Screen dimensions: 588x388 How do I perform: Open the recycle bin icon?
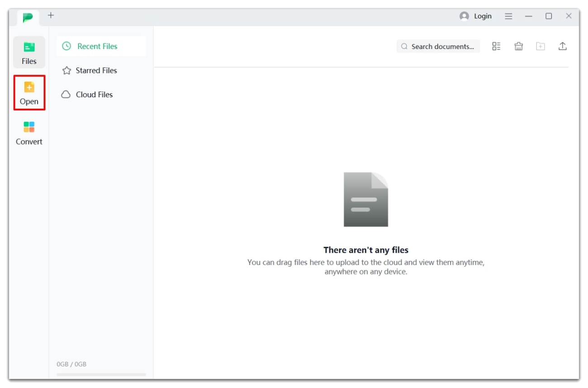(x=518, y=46)
